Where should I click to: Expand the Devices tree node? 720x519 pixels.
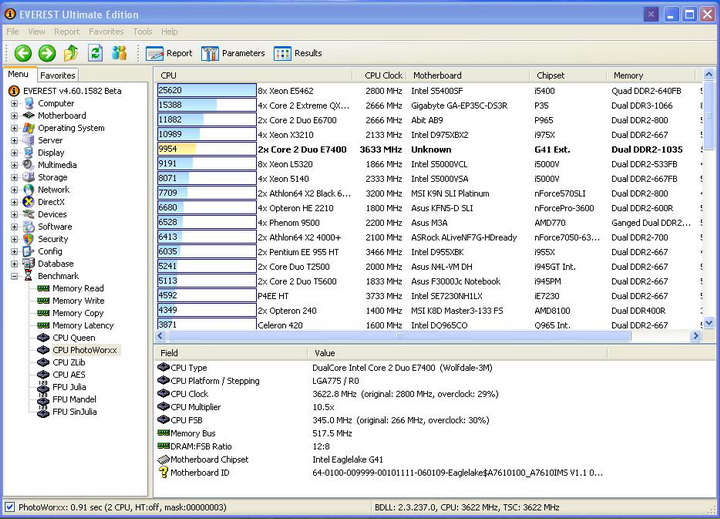[x=14, y=214]
